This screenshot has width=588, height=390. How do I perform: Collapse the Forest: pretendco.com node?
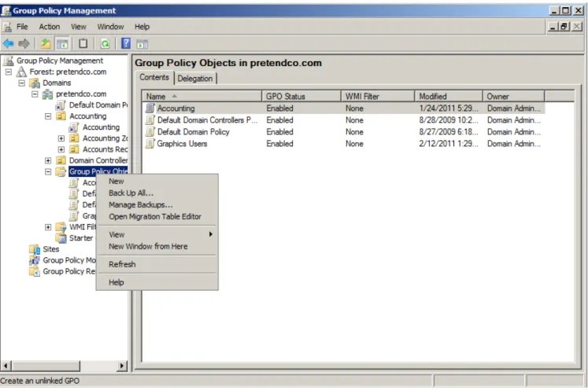point(9,72)
